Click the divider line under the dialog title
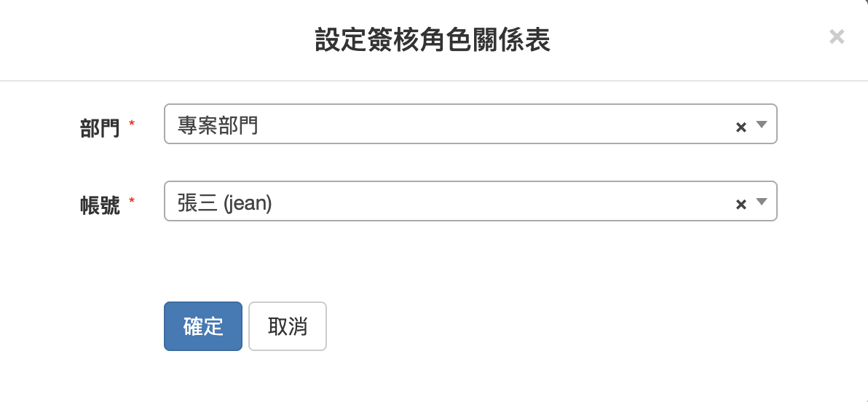 [x=434, y=81]
